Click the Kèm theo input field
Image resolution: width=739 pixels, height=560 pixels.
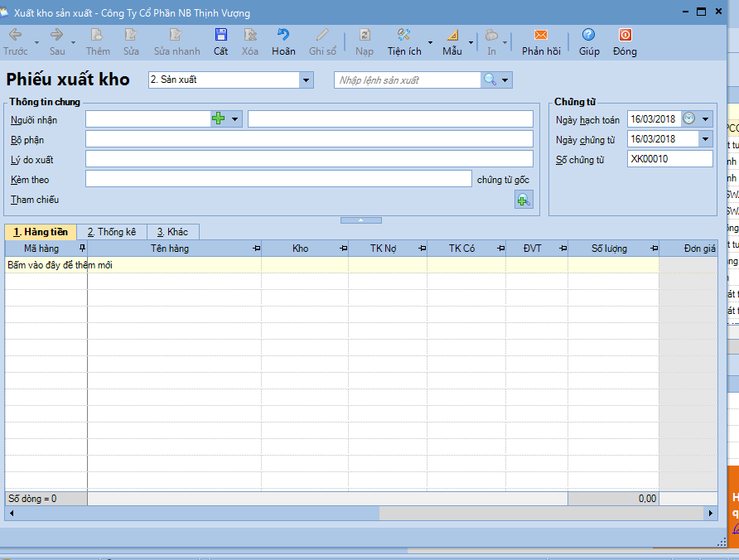(278, 179)
